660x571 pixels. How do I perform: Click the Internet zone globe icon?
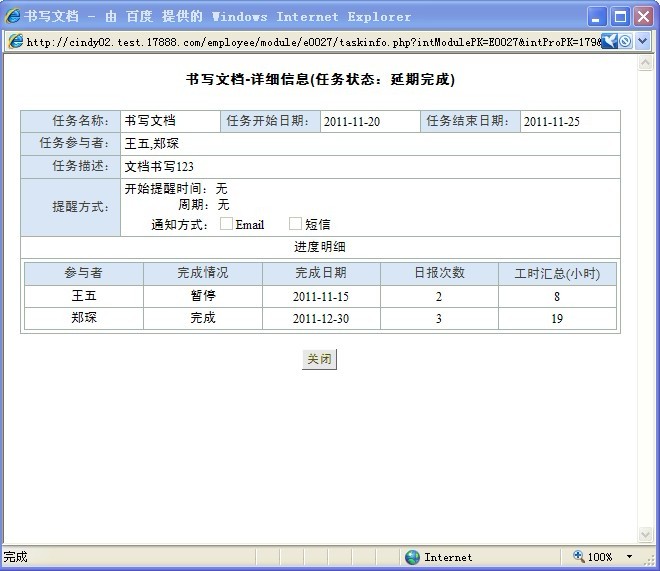(412, 557)
